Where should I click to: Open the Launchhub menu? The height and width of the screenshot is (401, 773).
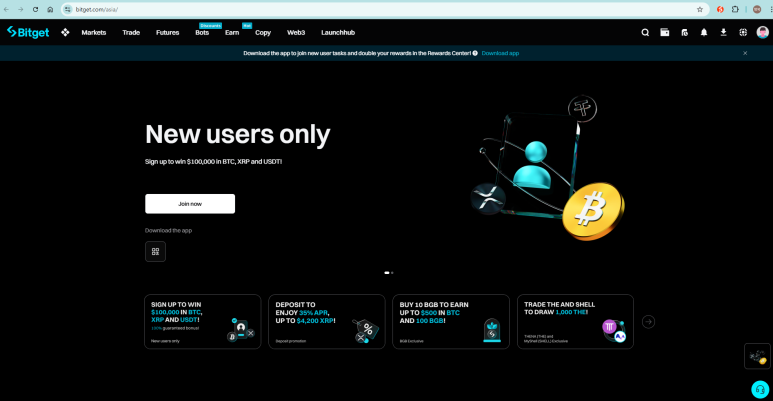pyautogui.click(x=338, y=33)
